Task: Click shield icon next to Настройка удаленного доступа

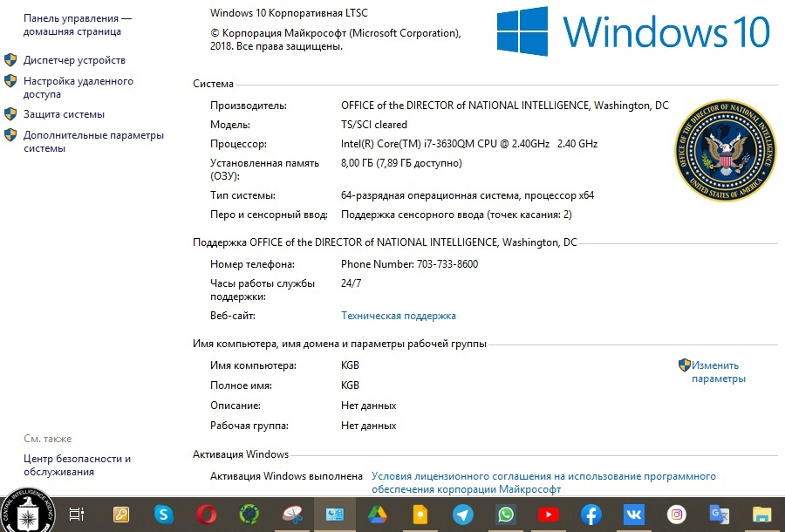Action: point(10,81)
